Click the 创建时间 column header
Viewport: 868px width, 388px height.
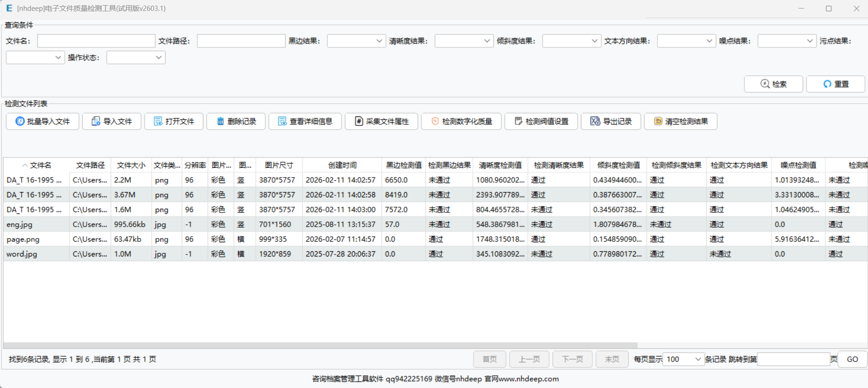pos(342,165)
